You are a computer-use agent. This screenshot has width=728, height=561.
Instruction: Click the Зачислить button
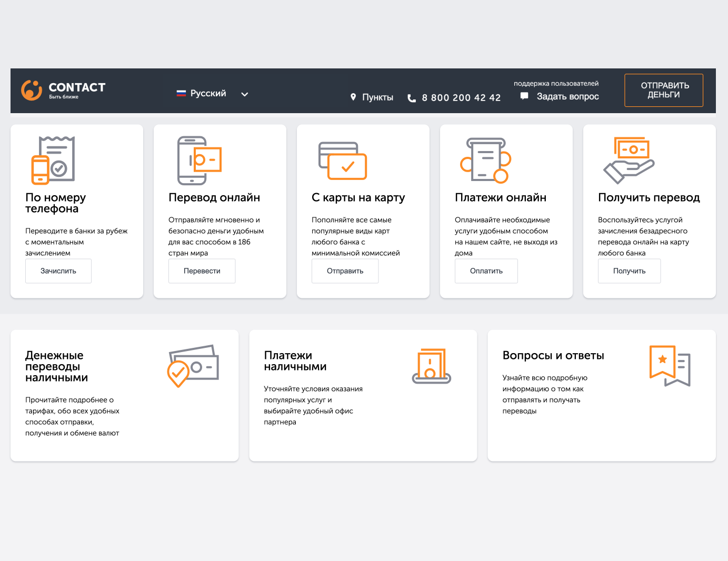coord(58,271)
